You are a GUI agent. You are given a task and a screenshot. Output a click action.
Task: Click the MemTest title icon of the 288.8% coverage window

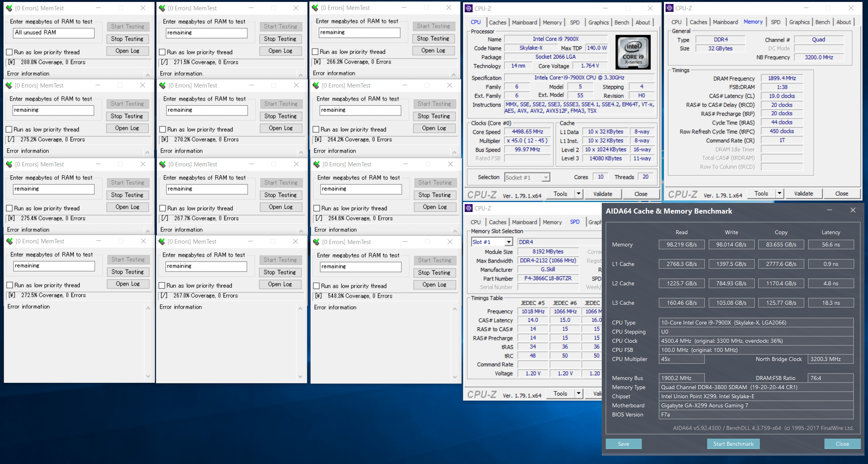(x=9, y=8)
